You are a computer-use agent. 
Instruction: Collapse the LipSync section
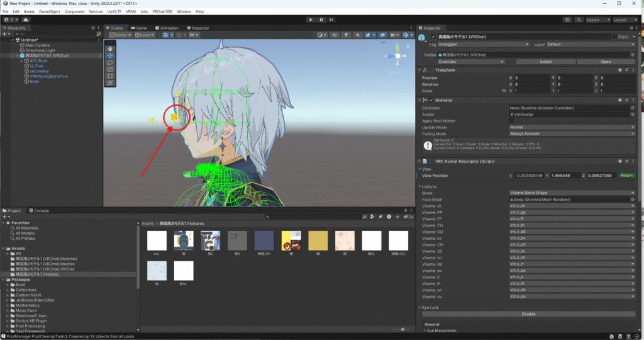tap(419, 186)
